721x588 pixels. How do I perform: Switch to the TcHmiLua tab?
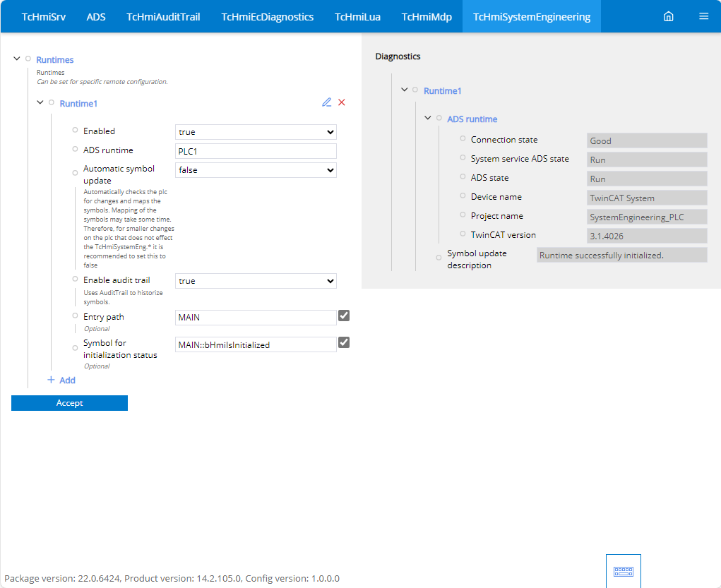pyautogui.click(x=357, y=16)
